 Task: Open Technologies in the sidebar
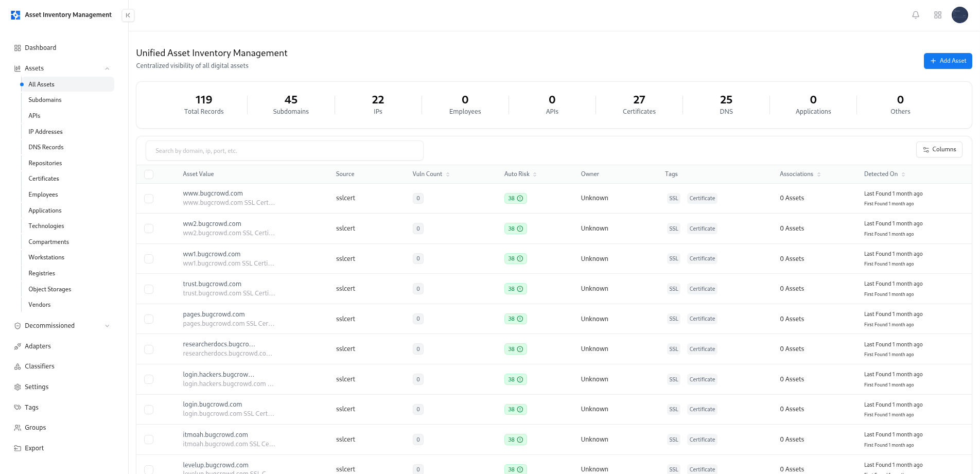pyautogui.click(x=46, y=226)
